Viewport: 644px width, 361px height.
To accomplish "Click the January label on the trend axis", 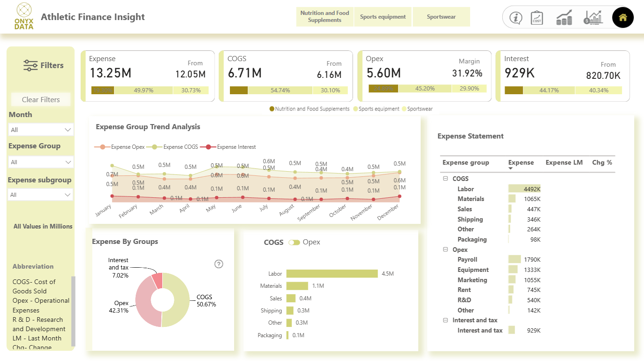I will (104, 210).
